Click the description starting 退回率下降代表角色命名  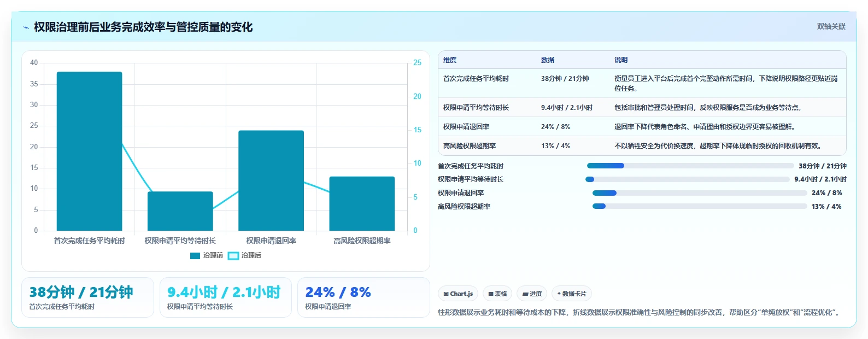tap(705, 127)
